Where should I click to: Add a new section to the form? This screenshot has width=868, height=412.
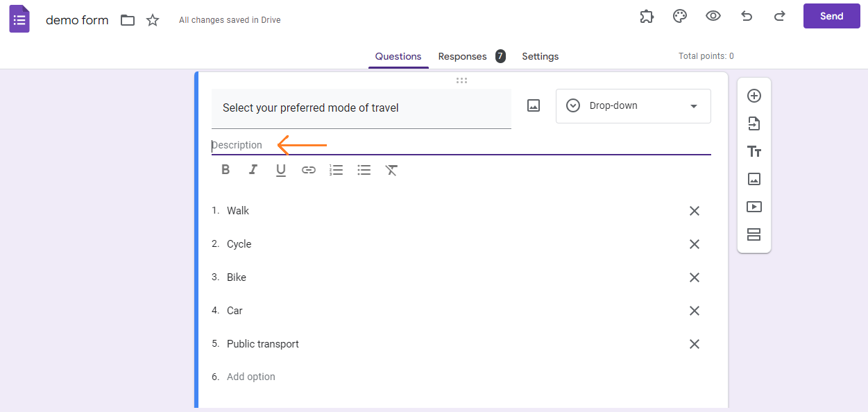pyautogui.click(x=754, y=234)
